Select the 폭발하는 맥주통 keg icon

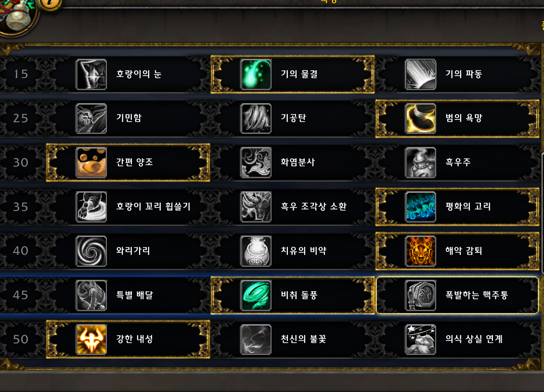pos(420,295)
